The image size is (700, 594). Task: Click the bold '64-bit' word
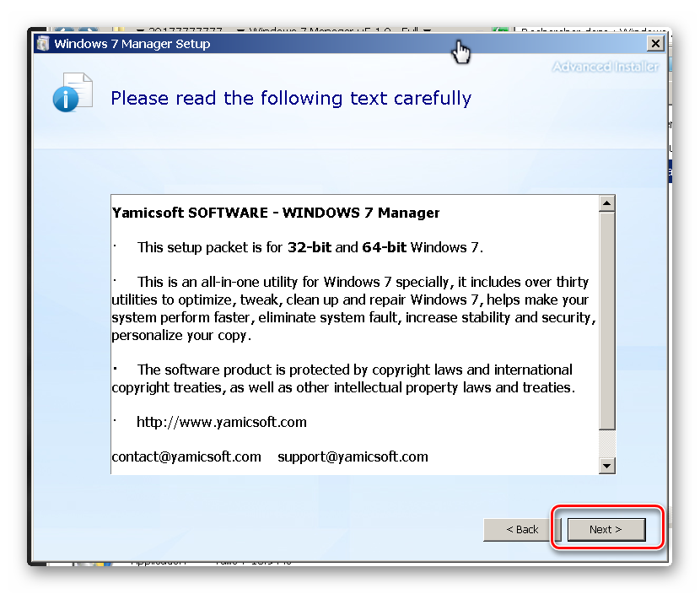click(385, 247)
